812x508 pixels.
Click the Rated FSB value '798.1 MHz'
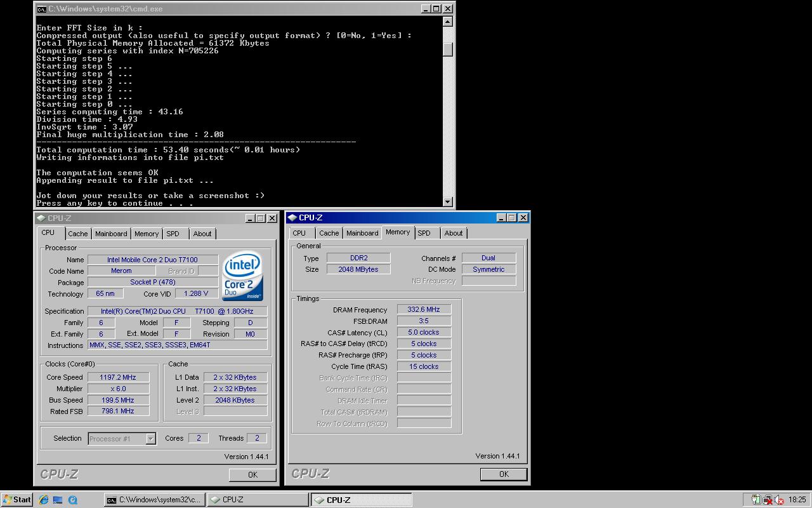(118, 411)
